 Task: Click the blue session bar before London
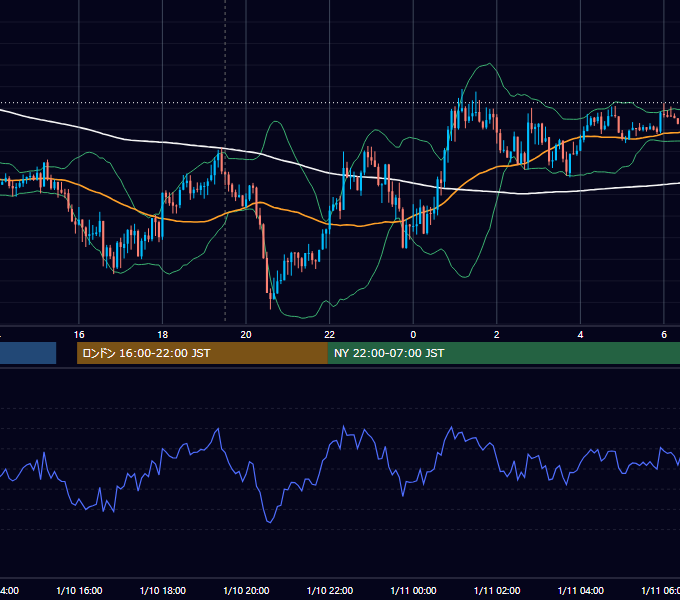[x=28, y=353]
